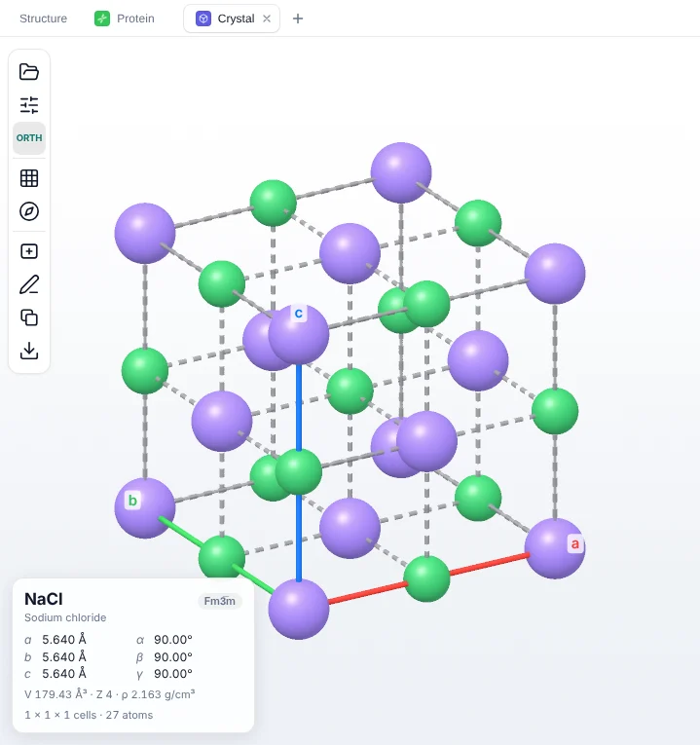The height and width of the screenshot is (745, 700).
Task: Select the pencil edit tool
Action: tap(29, 284)
